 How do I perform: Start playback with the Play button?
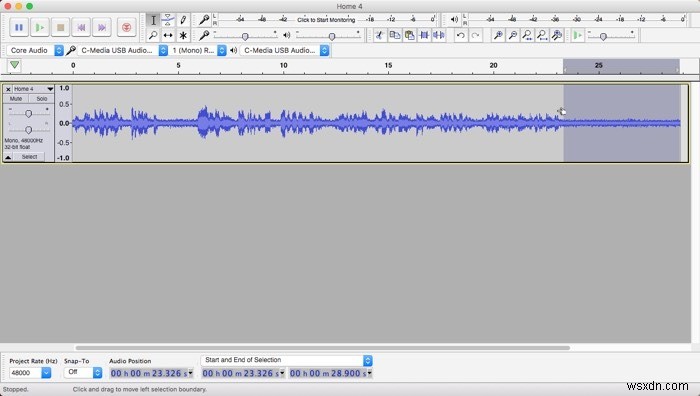coord(40,27)
